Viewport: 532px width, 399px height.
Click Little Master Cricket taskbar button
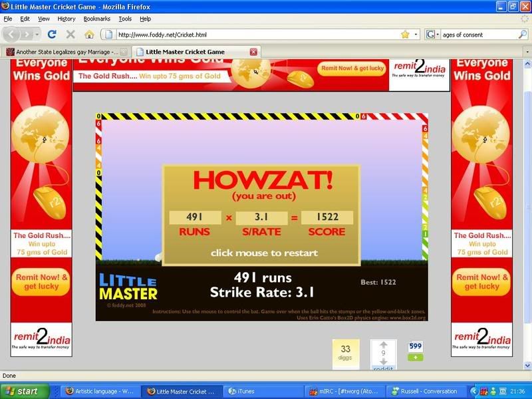pyautogui.click(x=182, y=391)
